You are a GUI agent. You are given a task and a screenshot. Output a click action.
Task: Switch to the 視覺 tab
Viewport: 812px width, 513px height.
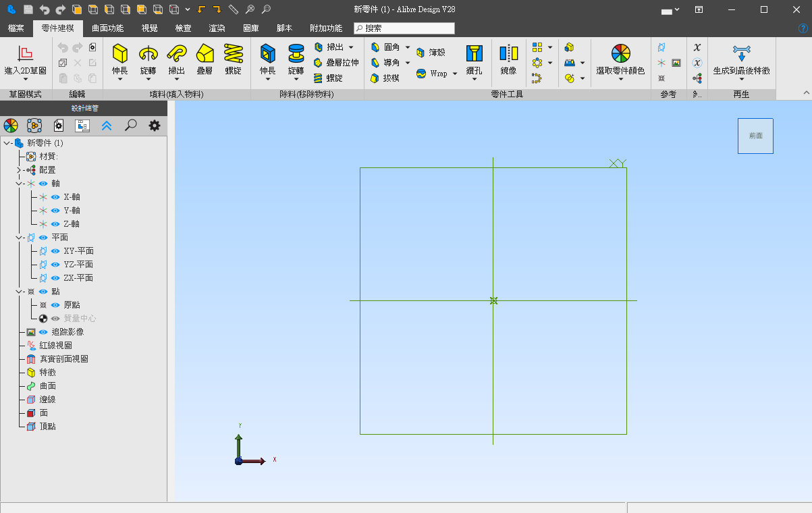tap(150, 28)
